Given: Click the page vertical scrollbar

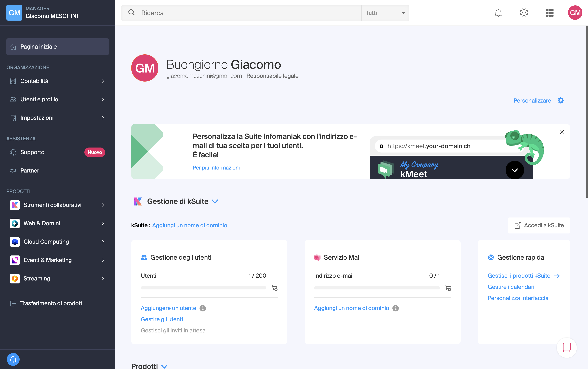Looking at the screenshot, I should 587,112.
